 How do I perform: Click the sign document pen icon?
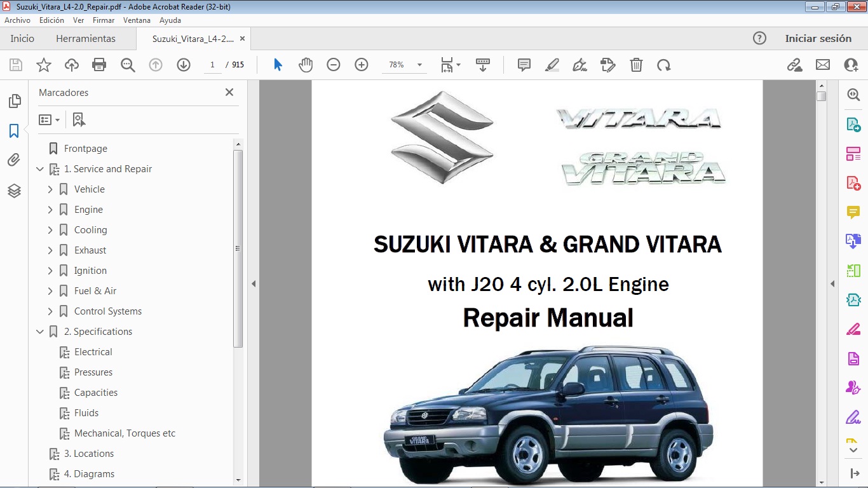(x=580, y=65)
